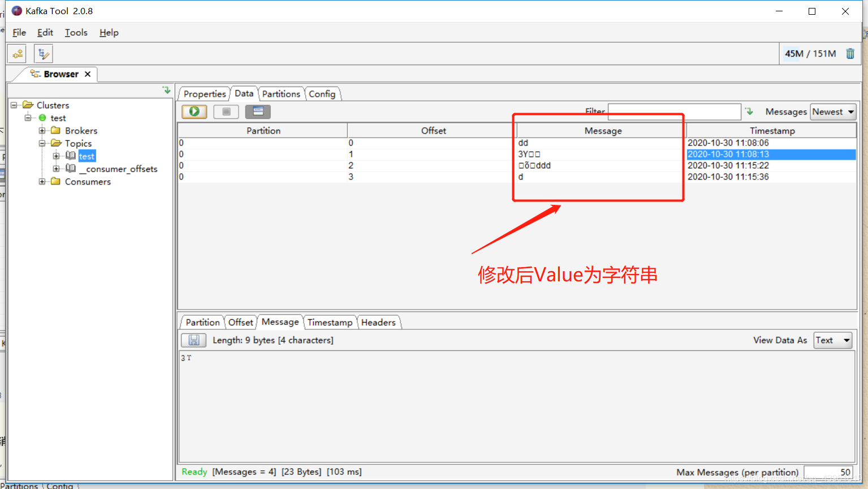Click the green refresh arrow in Browser panel
The image size is (868, 489).
coord(166,90)
